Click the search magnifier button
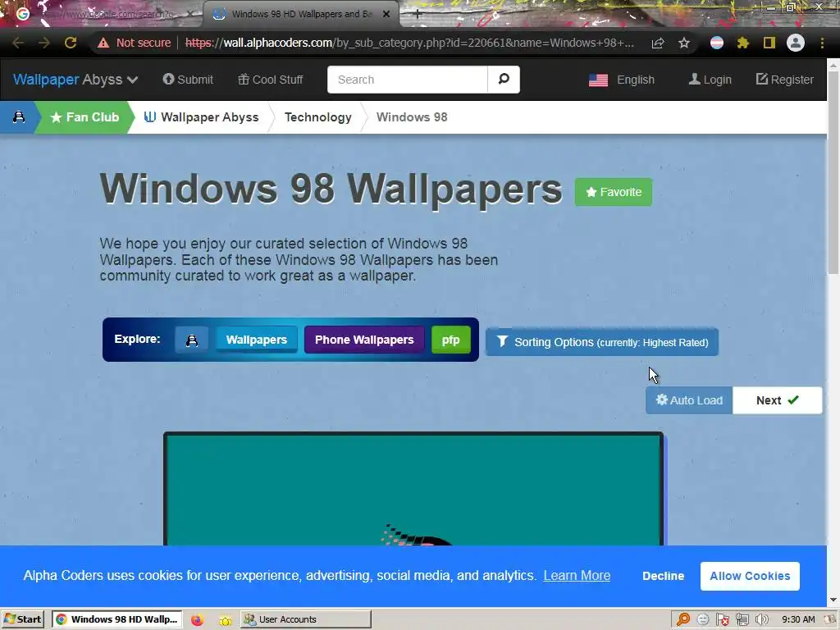840x630 pixels. [504, 80]
